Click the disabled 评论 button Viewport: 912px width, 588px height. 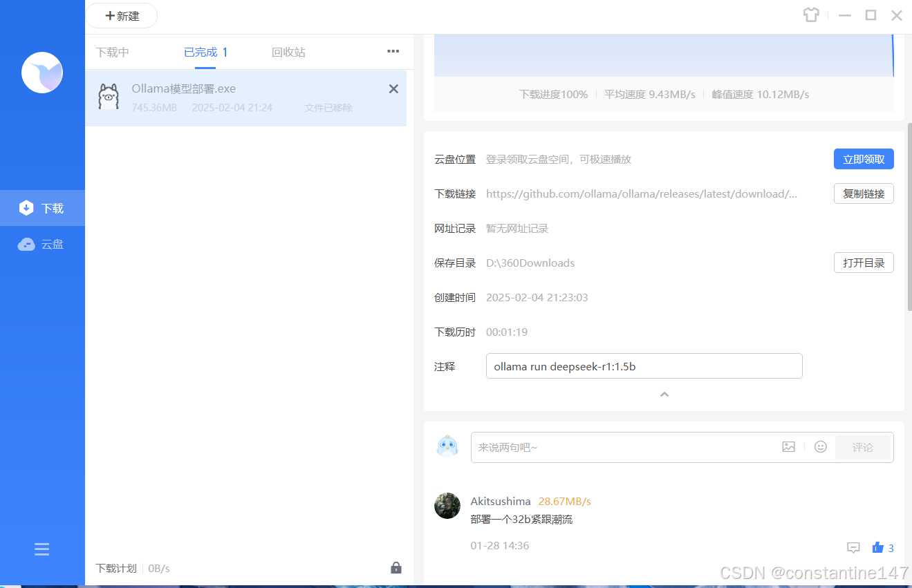click(863, 447)
